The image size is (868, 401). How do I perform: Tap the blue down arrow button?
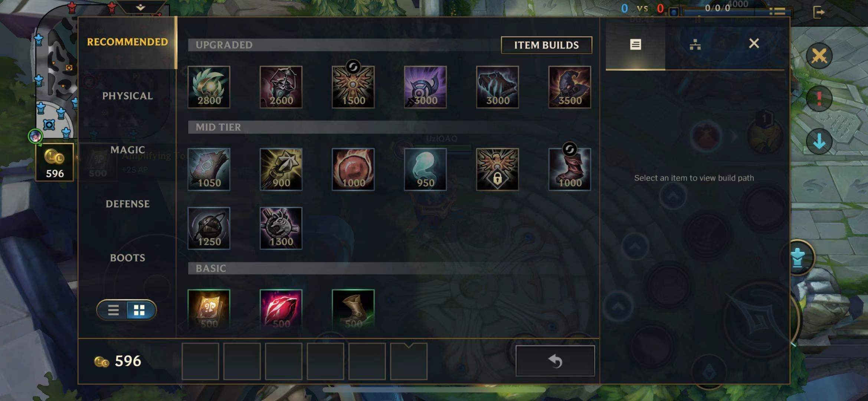(819, 141)
